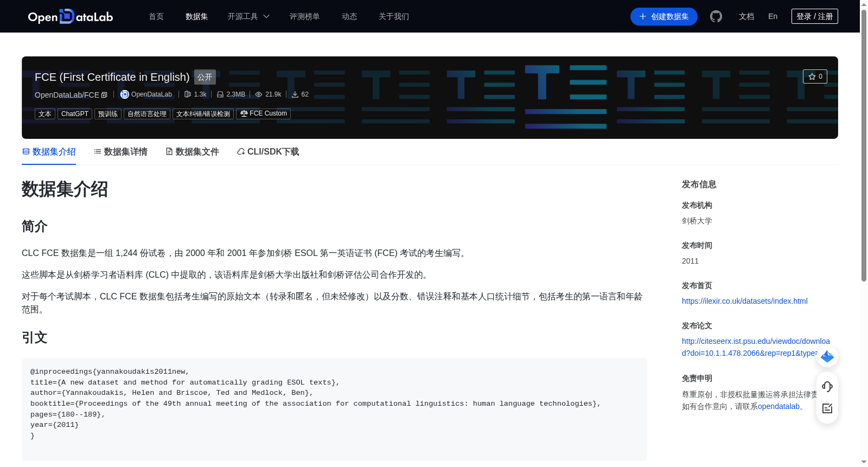This screenshot has height=467, width=868.
Task: Click the ChatGPT tag
Action: 75,114
